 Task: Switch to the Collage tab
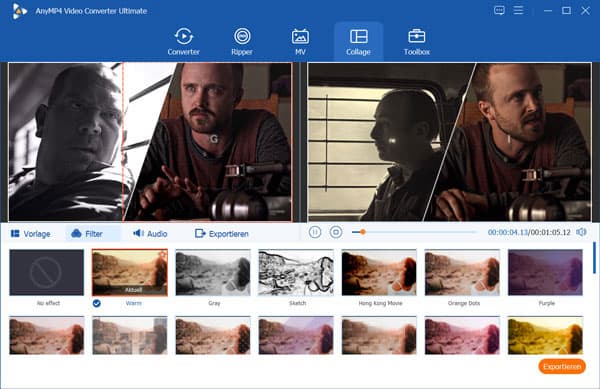pos(359,42)
